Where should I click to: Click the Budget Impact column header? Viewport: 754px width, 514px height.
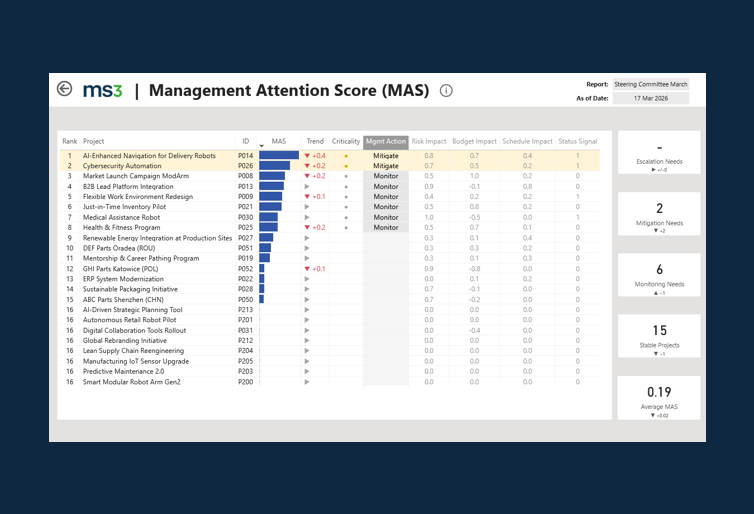(474, 141)
